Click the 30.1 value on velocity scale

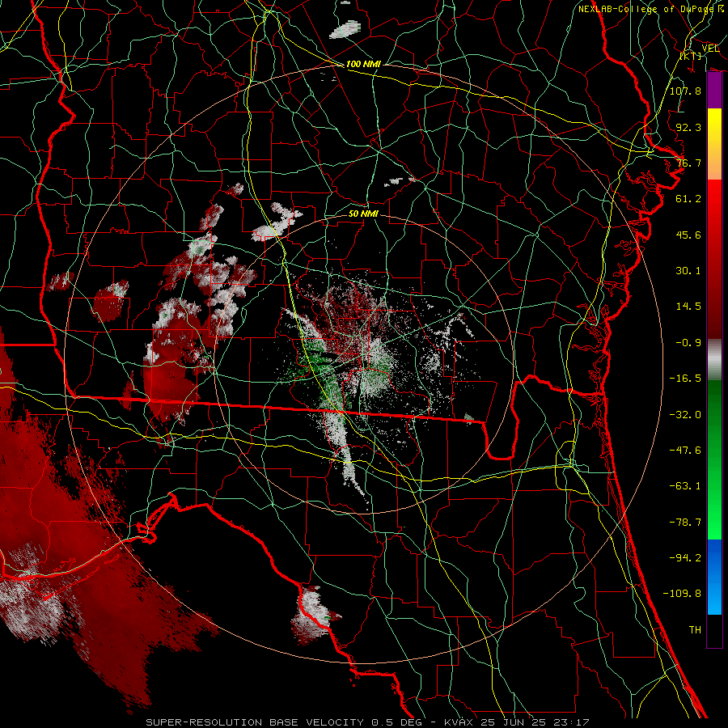(x=688, y=271)
